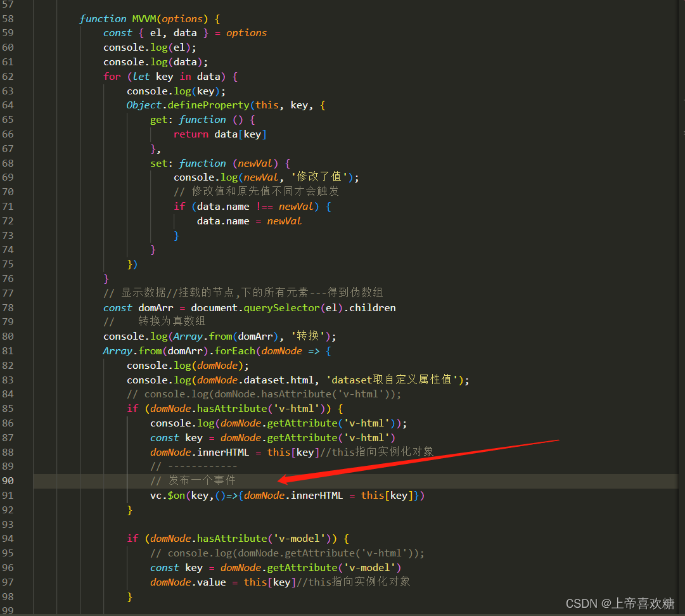Click 'forEach' on line 81
Screen dimensions: 685x616
coord(234,351)
